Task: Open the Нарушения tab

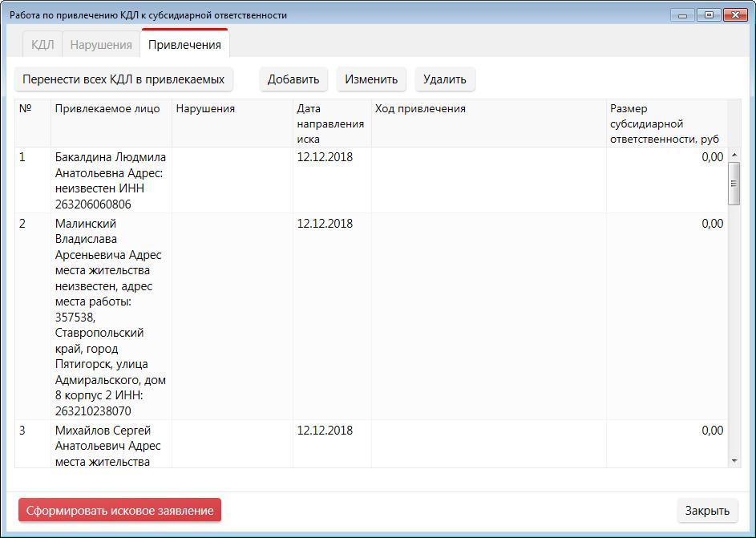Action: (101, 45)
